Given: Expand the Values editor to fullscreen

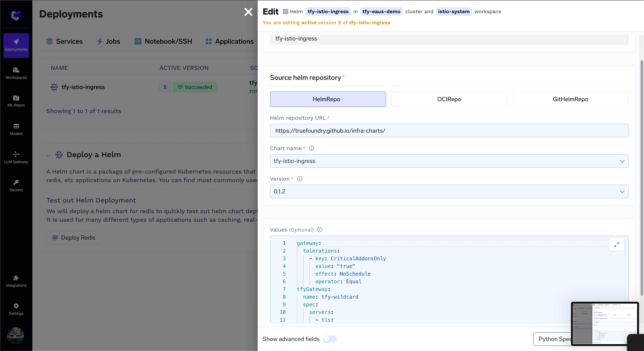Looking at the screenshot, I should (x=617, y=244).
